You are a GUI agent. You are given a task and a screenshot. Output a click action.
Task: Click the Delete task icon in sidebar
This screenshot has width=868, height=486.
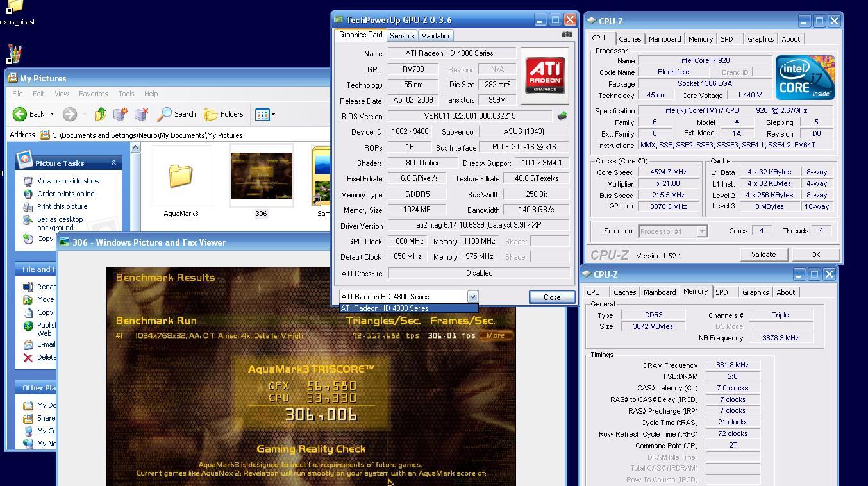coord(28,357)
